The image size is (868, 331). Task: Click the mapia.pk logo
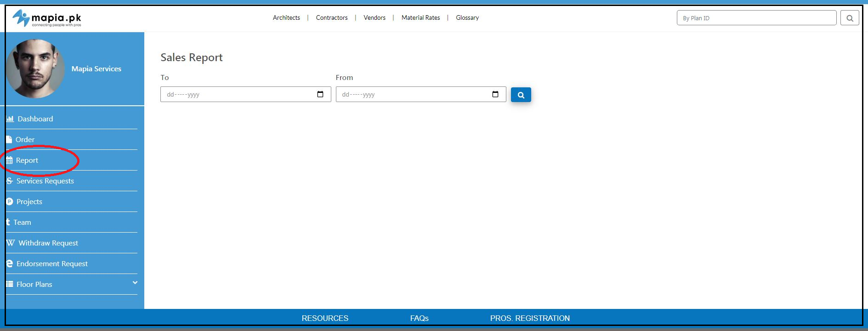coord(47,18)
